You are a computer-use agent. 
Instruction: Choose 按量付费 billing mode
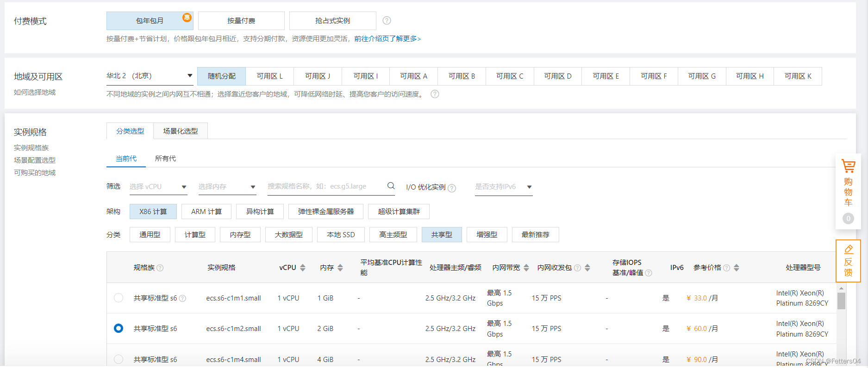[241, 21]
